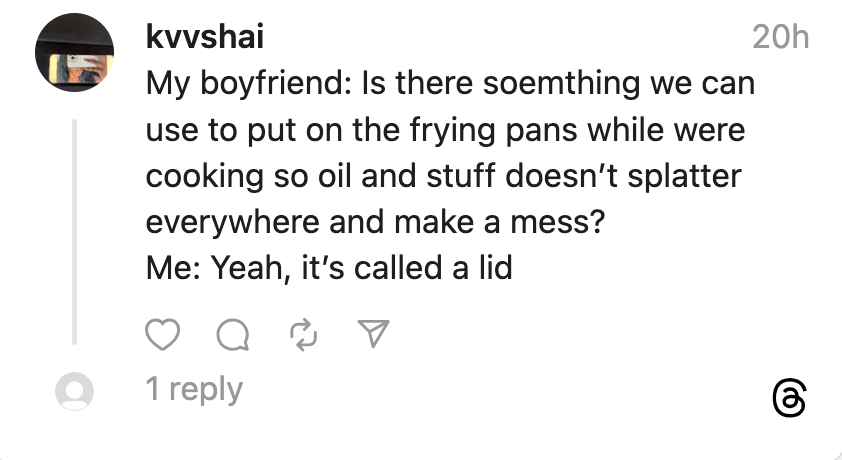Click the Threads logo icon
Viewport: 842px width, 460px height.
[x=789, y=399]
